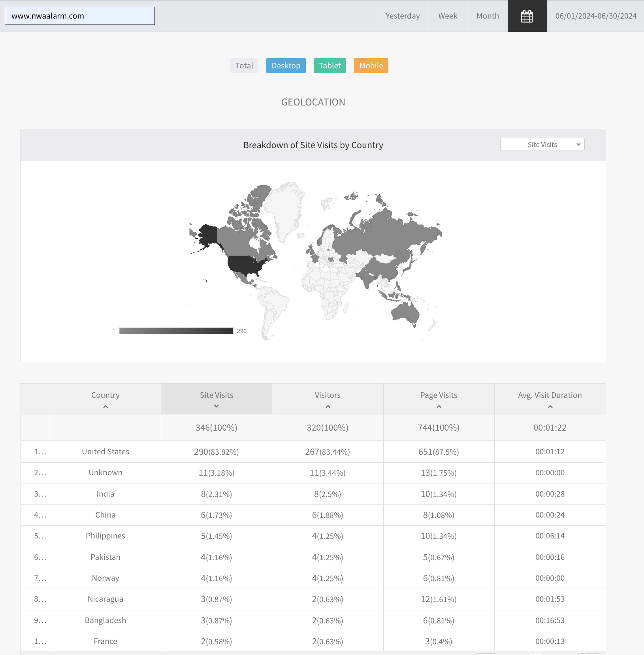This screenshot has width=644, height=655.
Task: Sort by Visitors column arrow
Action: 328,407
